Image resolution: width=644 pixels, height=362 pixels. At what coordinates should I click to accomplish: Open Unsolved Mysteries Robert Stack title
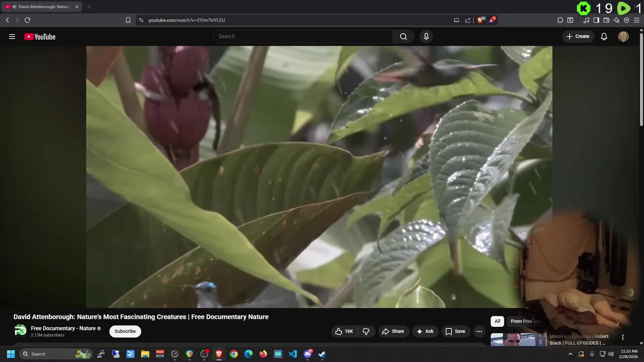coord(579,339)
